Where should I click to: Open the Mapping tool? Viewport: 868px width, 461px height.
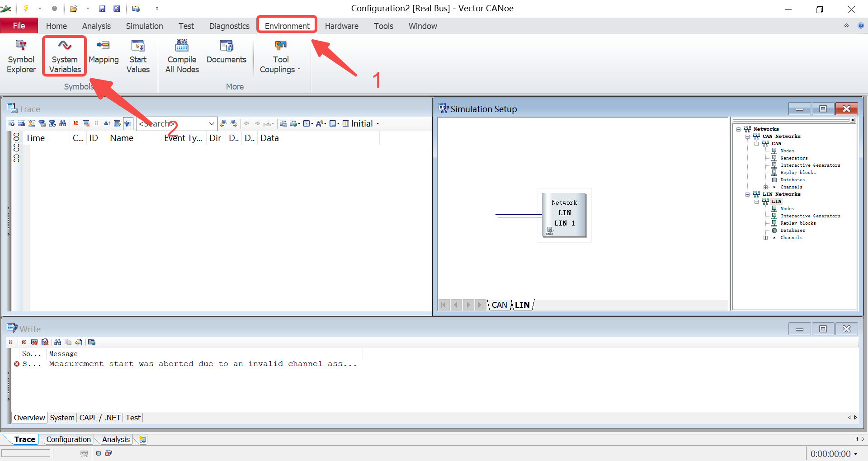click(104, 52)
